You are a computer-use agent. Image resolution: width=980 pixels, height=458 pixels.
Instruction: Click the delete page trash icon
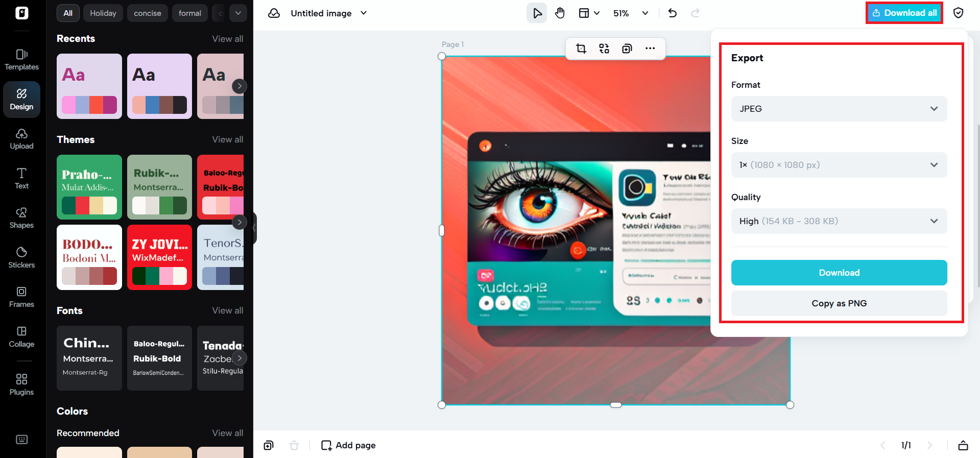[x=294, y=445]
